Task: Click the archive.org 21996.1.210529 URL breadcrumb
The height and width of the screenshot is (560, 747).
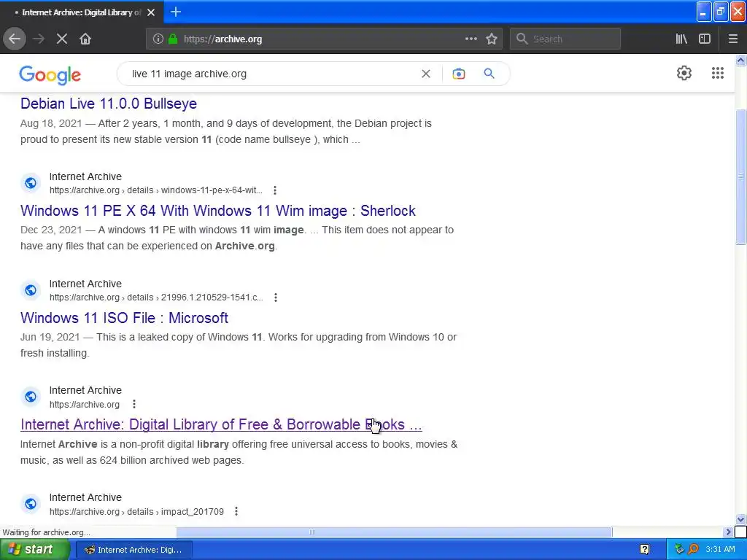Action: (x=156, y=297)
